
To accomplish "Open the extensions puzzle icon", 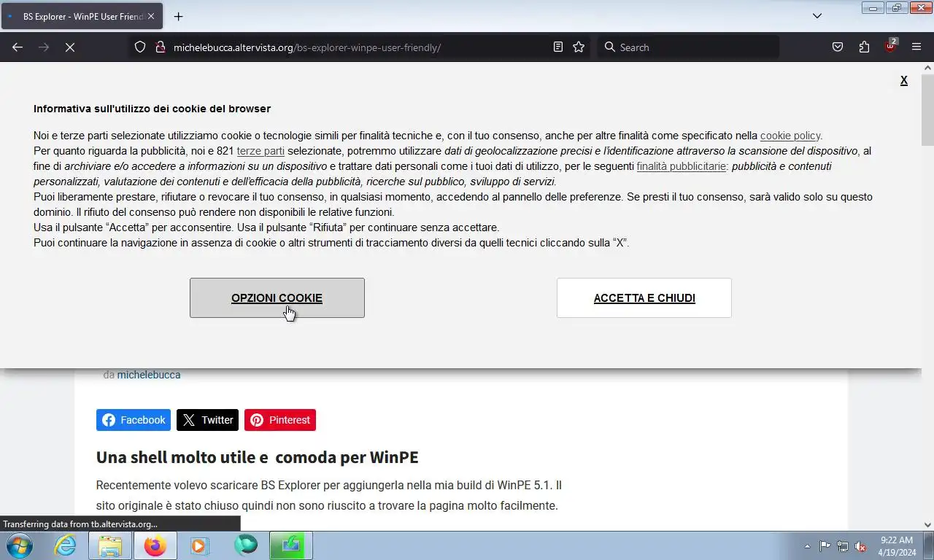I will tap(864, 47).
